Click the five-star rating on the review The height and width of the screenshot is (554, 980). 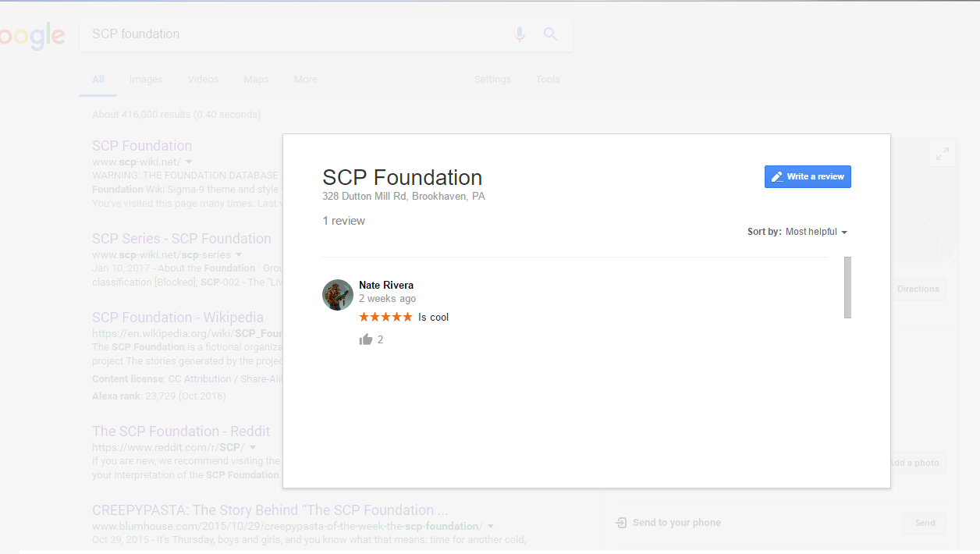[385, 317]
